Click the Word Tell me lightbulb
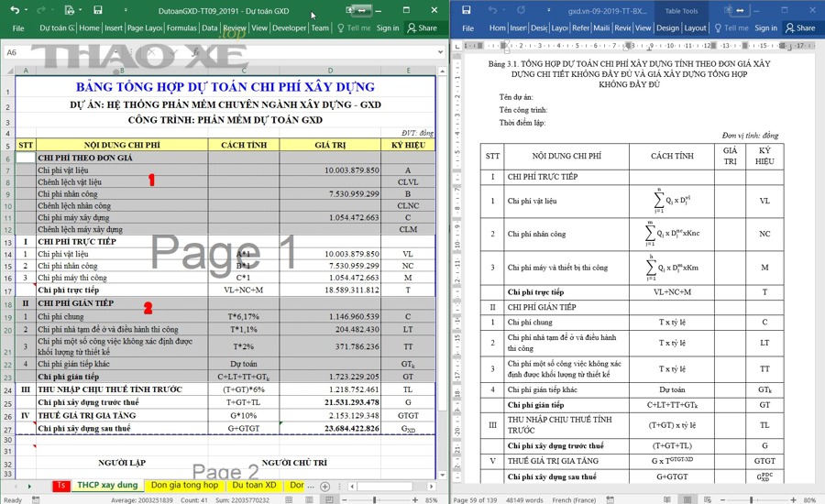Screen dimensions: 825x504 tap(718, 27)
